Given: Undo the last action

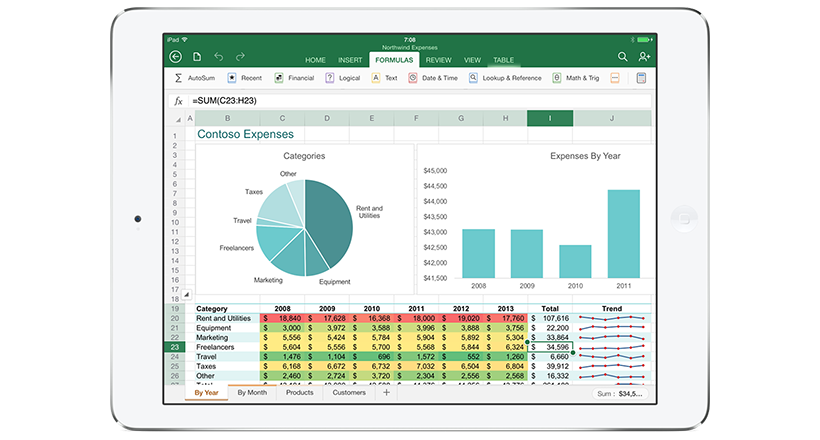Looking at the screenshot, I should pos(218,57).
